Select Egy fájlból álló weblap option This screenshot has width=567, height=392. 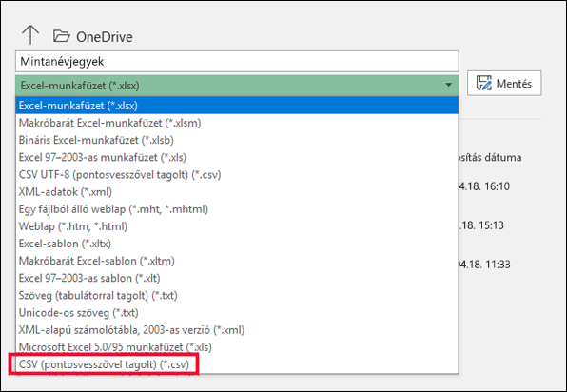click(237, 209)
